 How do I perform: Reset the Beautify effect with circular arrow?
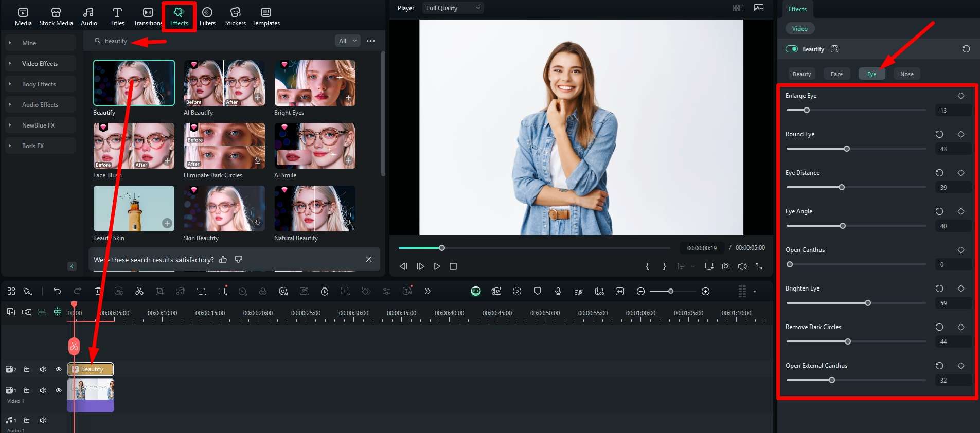966,49
